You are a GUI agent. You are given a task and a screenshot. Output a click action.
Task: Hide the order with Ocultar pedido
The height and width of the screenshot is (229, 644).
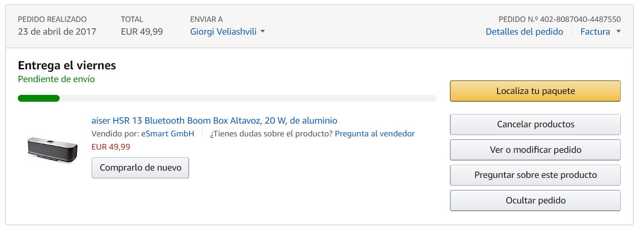coord(535,201)
